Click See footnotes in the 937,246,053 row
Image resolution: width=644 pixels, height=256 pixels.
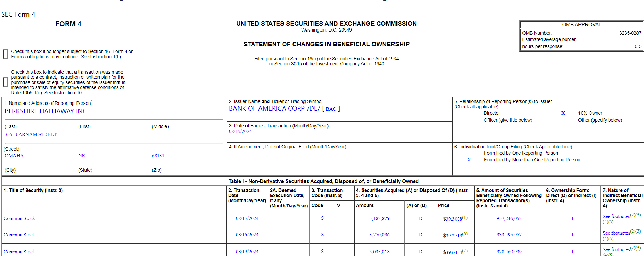tap(616, 216)
